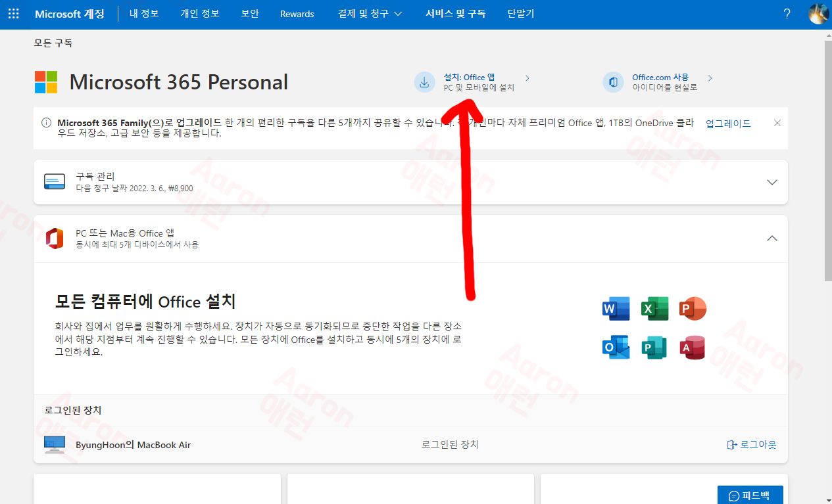The width and height of the screenshot is (832, 504).
Task: Click the 다음 청구 날짜 2022. 3. 6. text
Action: tap(120, 188)
